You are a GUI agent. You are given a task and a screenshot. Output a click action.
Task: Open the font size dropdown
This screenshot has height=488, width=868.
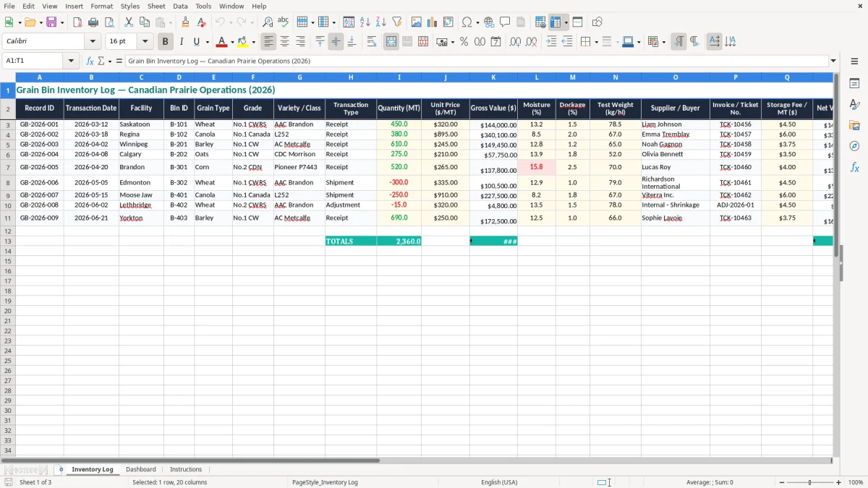145,42
